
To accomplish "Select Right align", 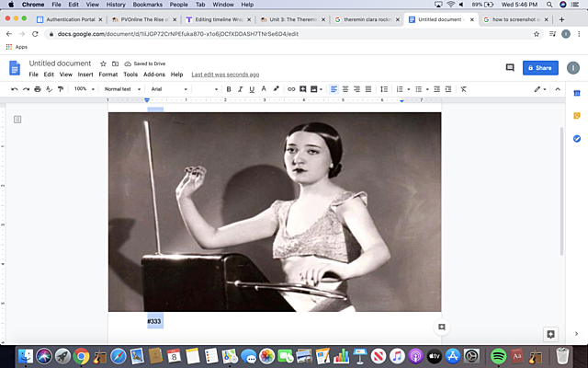I will pyautogui.click(x=356, y=89).
